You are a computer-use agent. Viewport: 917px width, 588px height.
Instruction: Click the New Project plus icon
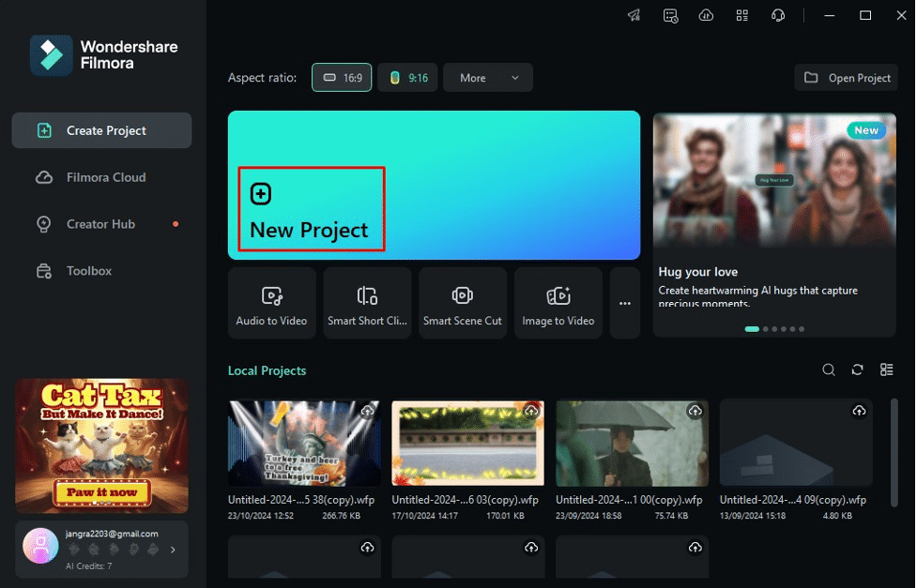click(x=261, y=194)
